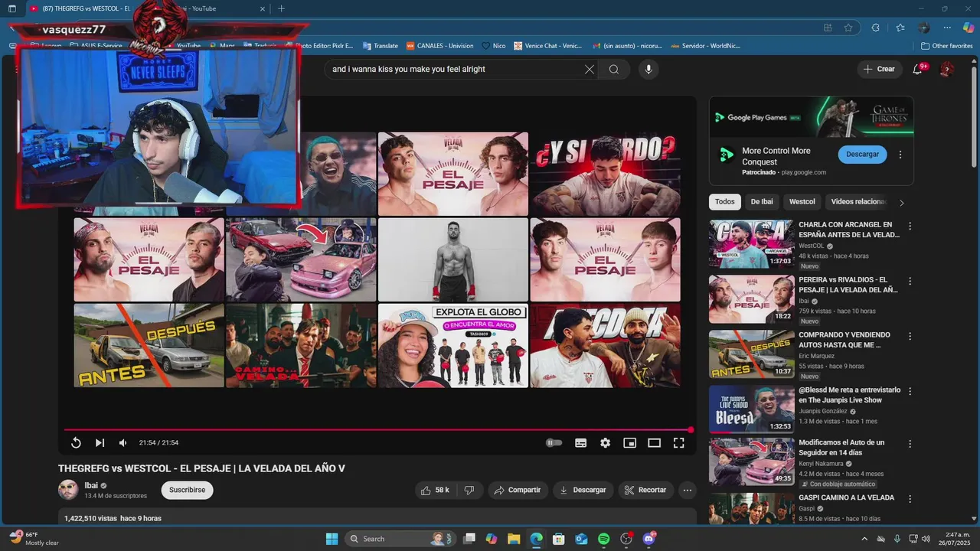Viewport: 980px width, 551px height.
Task: Show more filter chips with right arrow
Action: [901, 203]
